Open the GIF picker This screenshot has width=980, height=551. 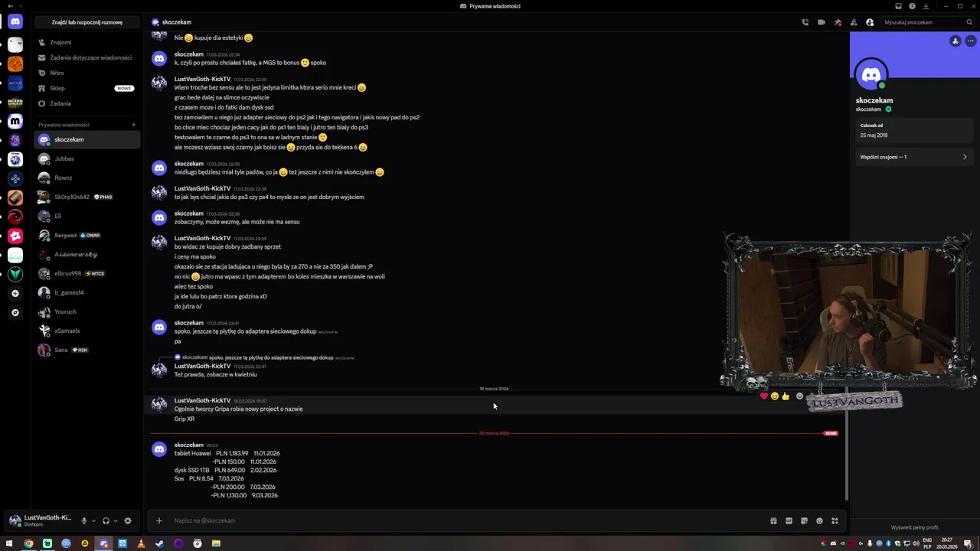(x=789, y=521)
